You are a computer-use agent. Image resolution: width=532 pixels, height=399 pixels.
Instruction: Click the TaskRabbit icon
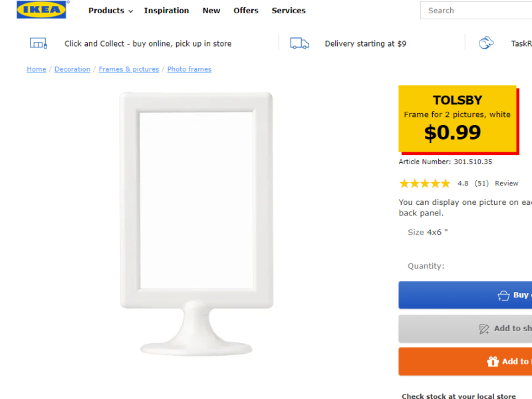click(487, 43)
